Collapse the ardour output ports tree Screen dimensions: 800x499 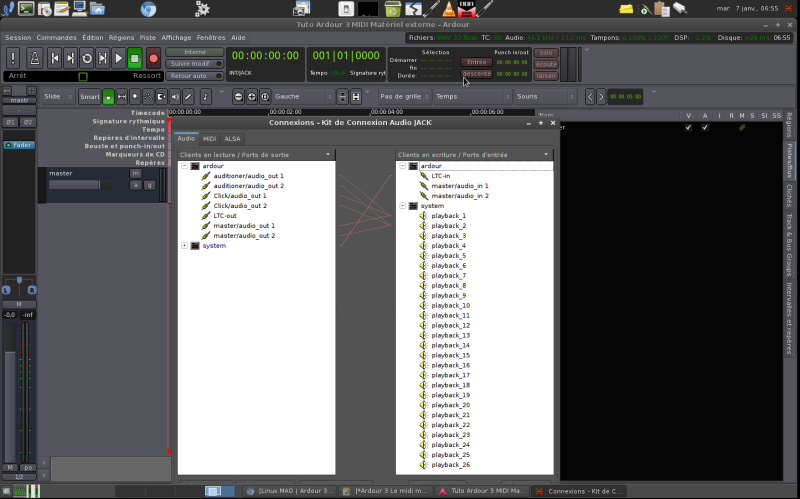(184, 166)
